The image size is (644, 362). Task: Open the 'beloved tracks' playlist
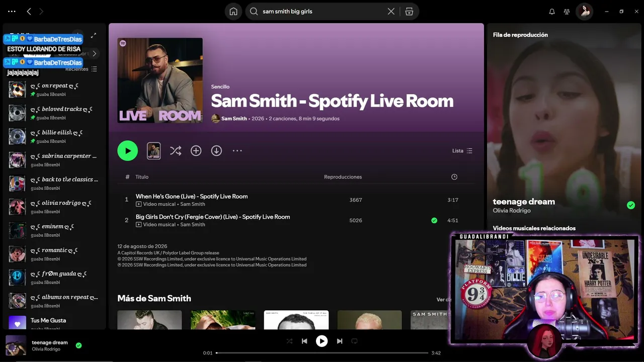(x=54, y=113)
